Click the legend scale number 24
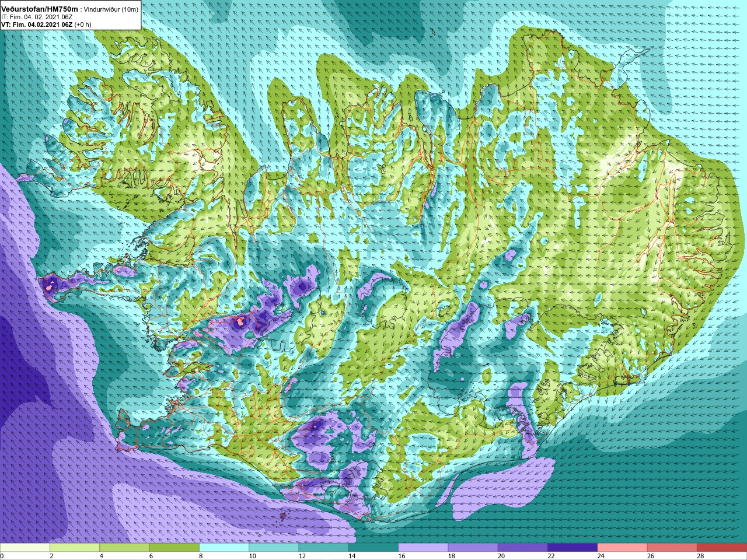The image size is (747, 560). coord(601,556)
